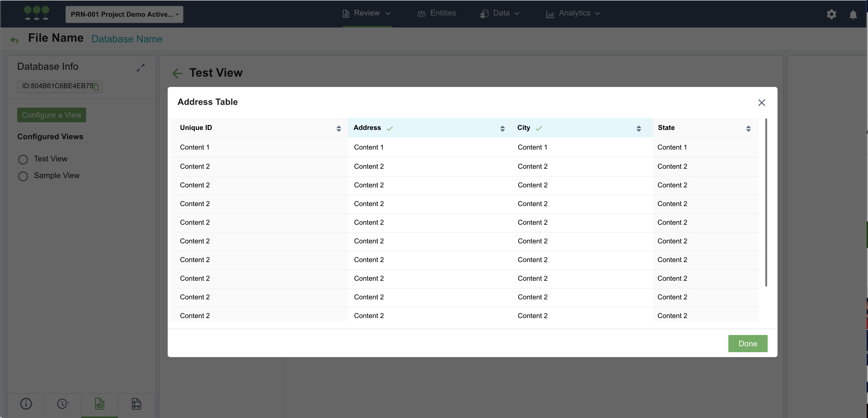Select the green spreadsheet file icon
Image resolution: width=868 pixels, height=418 pixels.
pos(99,404)
